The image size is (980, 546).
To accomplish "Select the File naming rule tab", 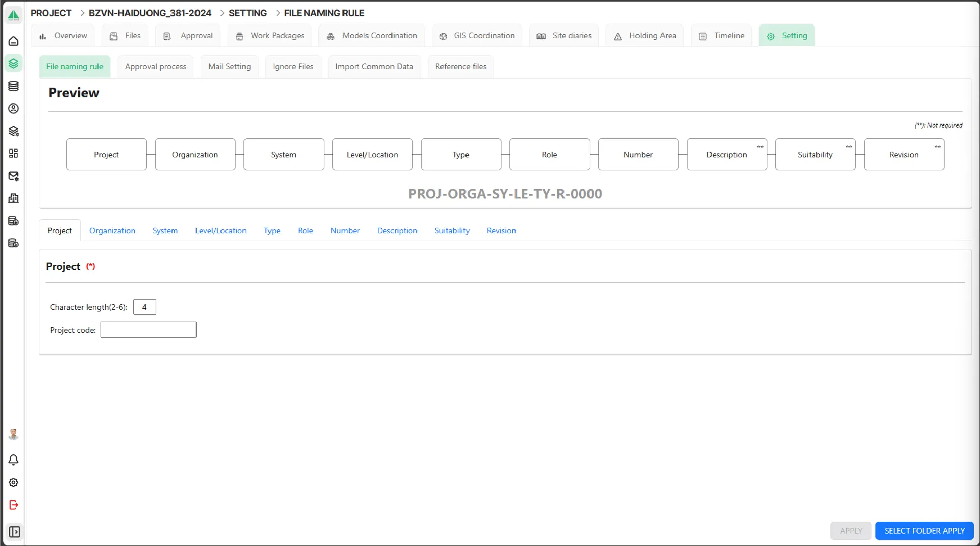I will tap(75, 66).
